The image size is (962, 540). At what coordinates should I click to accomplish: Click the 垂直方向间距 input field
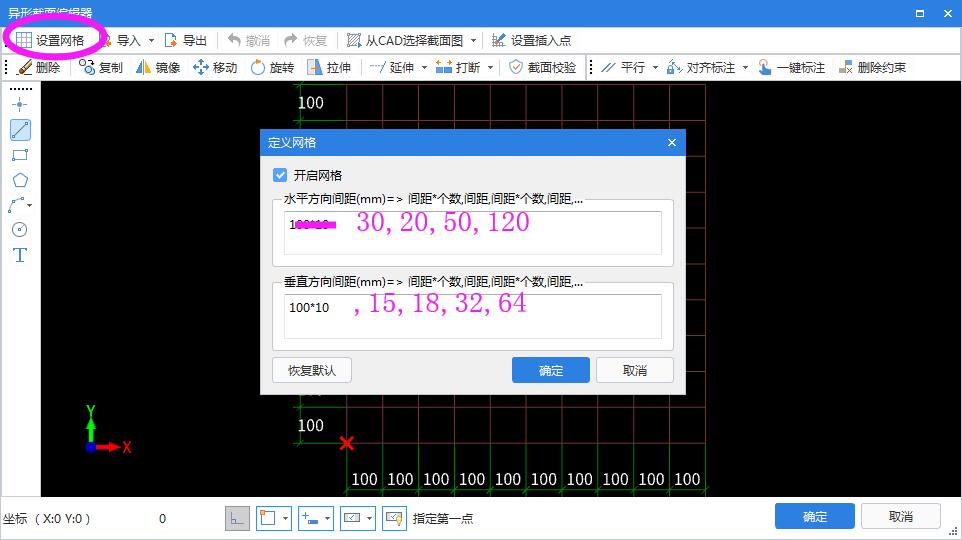click(472, 316)
